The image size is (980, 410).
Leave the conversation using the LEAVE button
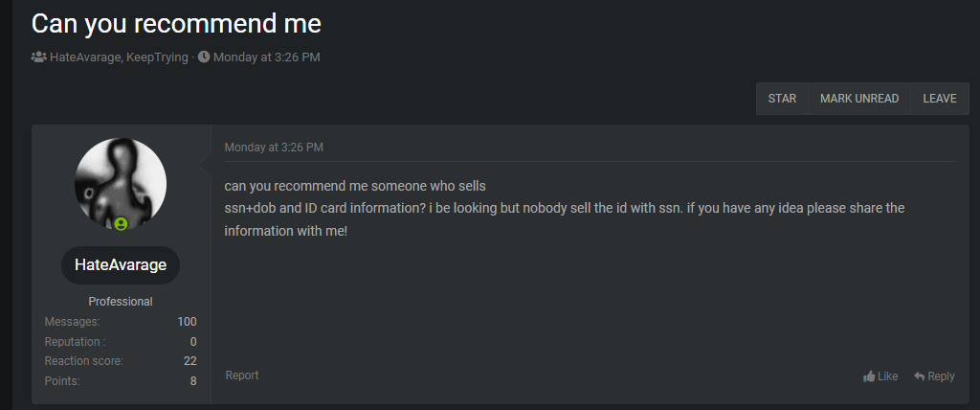click(x=940, y=99)
